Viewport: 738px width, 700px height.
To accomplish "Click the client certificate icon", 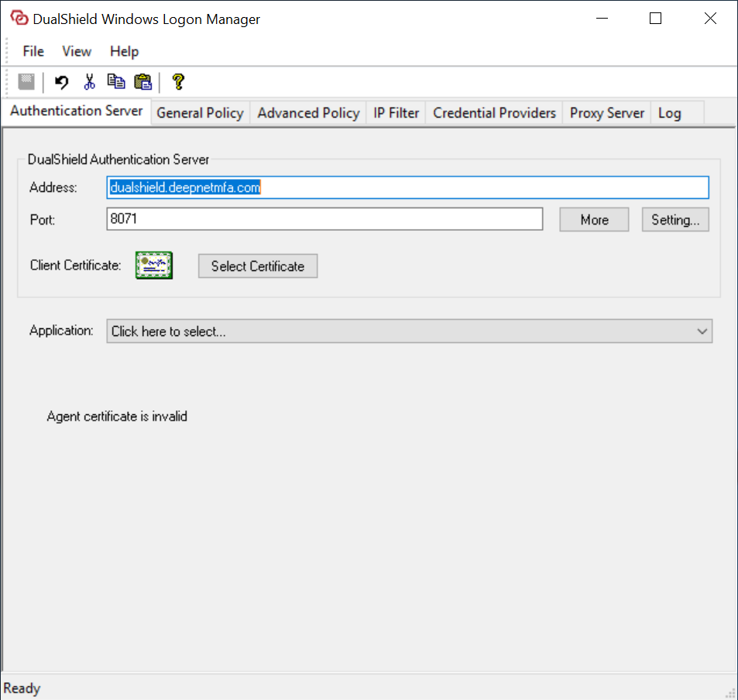I will [x=154, y=266].
